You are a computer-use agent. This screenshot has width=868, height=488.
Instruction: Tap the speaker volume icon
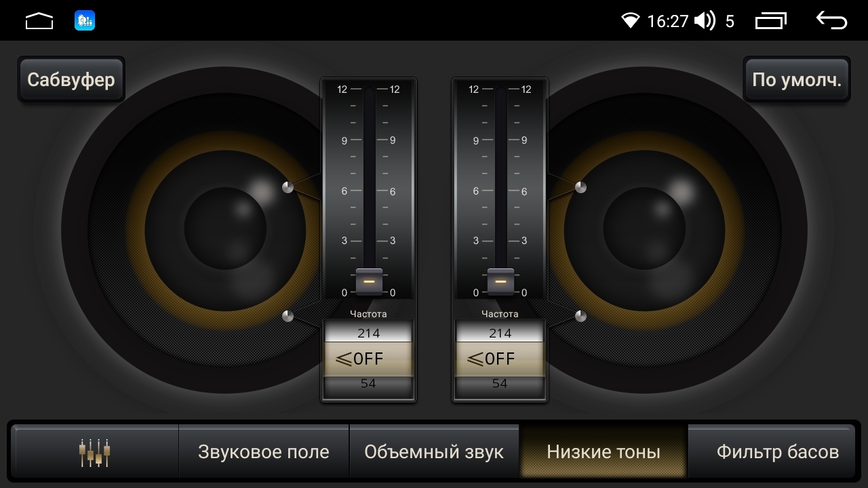705,21
